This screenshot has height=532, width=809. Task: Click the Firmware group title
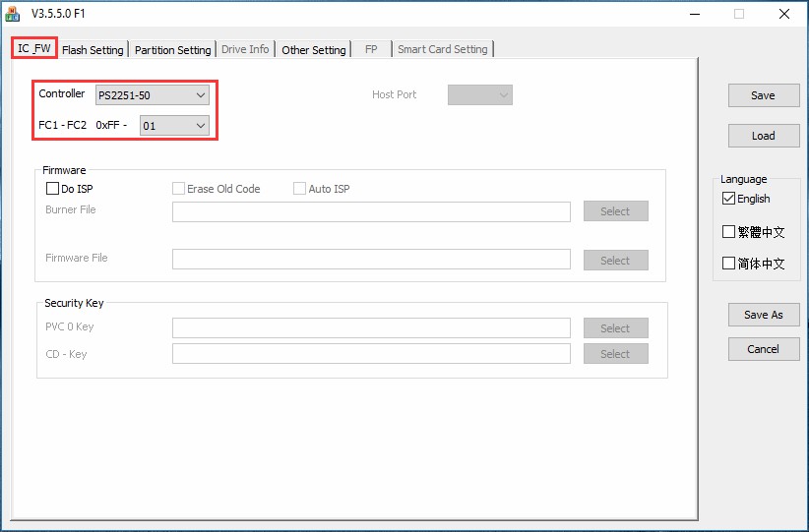coord(64,170)
